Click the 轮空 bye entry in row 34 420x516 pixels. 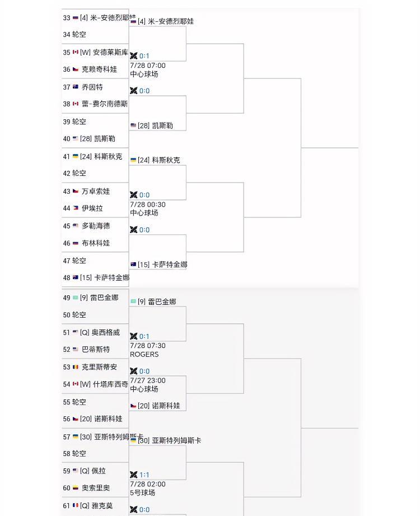pos(79,35)
